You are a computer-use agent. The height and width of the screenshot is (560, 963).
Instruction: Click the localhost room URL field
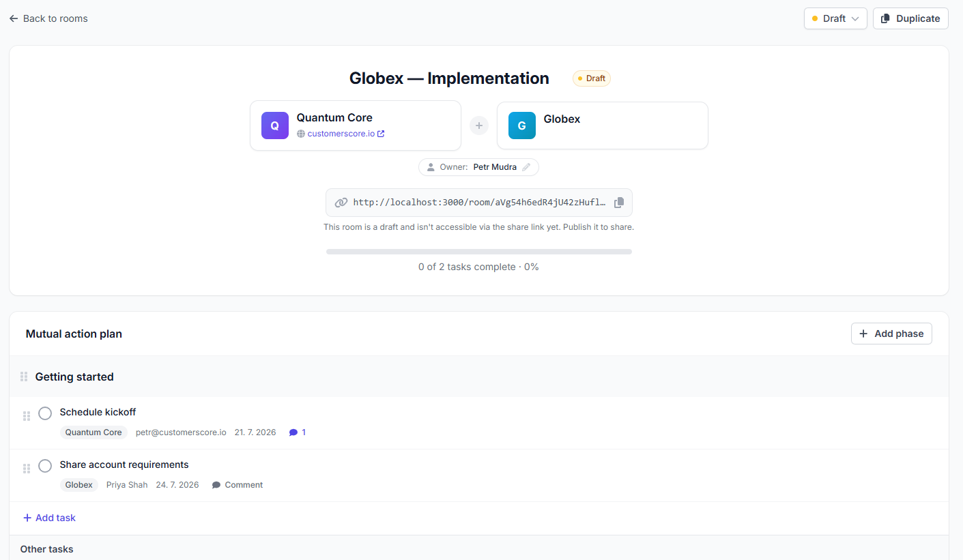point(479,203)
